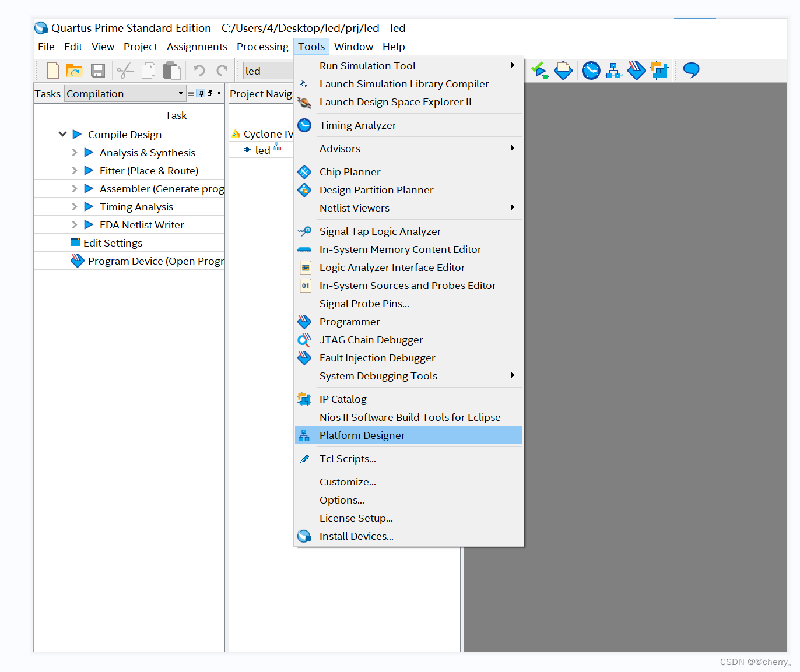Open the Compilation tasks dropdown
Screen dimensions: 800x672
(125, 94)
